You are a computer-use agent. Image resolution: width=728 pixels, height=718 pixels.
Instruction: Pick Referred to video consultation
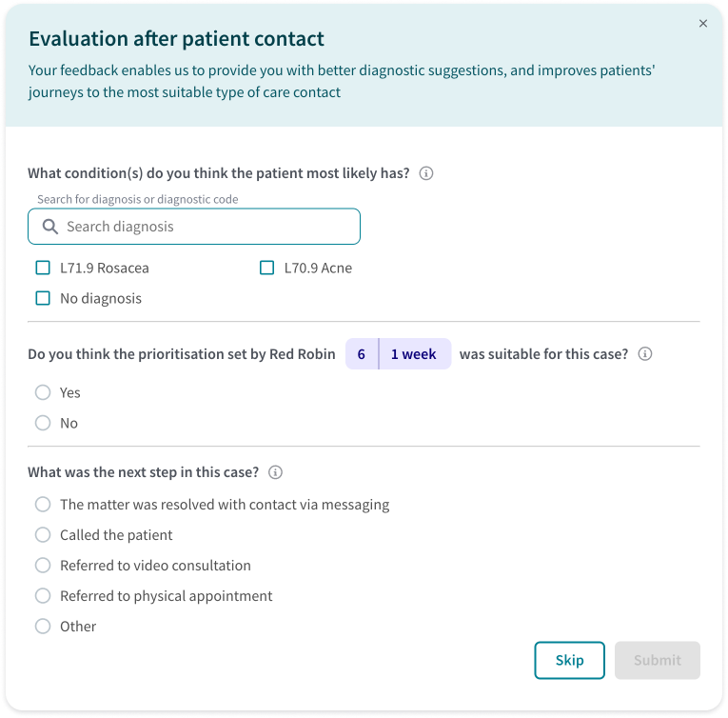click(43, 565)
